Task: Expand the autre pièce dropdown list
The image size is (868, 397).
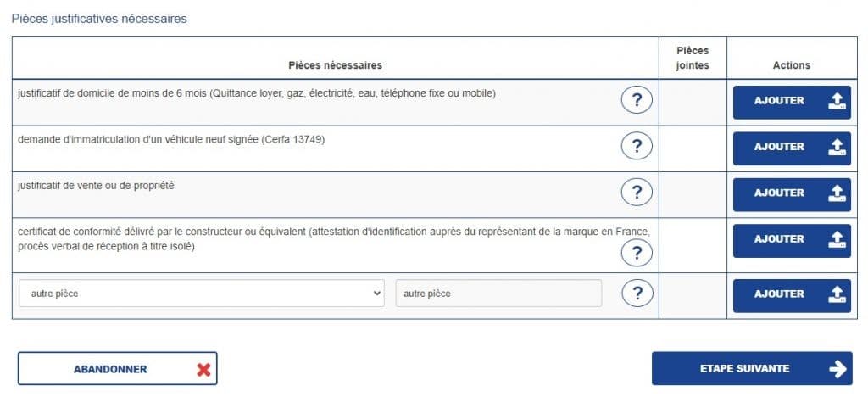Action: 202,294
